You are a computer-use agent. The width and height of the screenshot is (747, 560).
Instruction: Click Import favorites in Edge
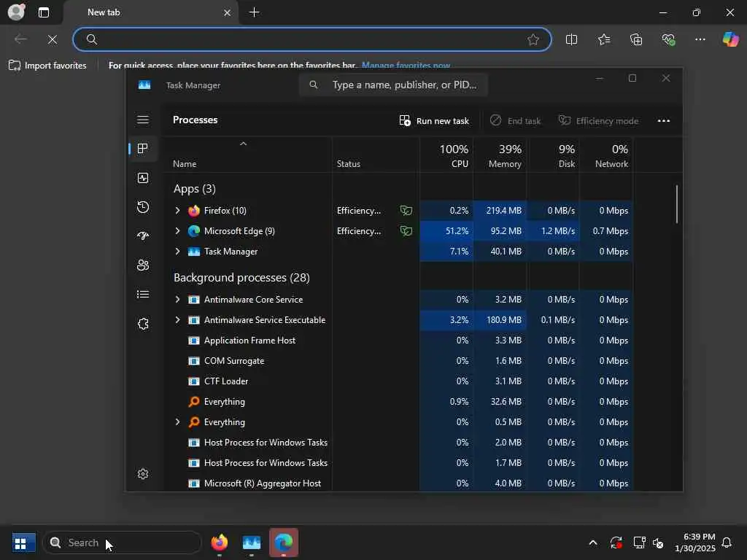[x=47, y=65]
